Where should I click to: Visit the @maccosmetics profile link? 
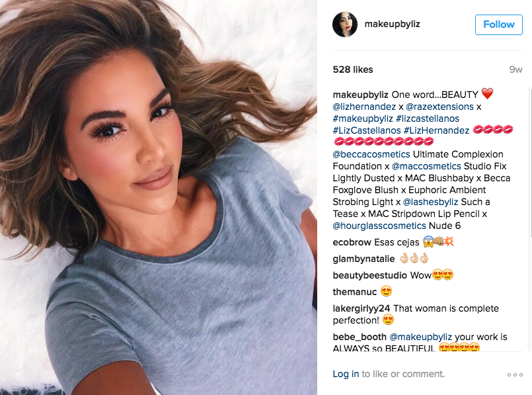[426, 166]
